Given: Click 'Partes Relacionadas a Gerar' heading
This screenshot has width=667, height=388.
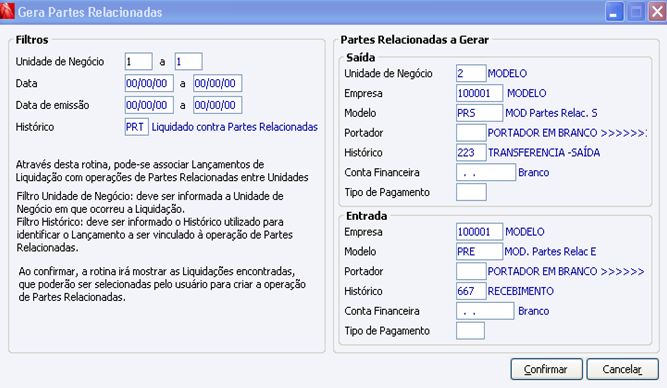Looking at the screenshot, I should coord(414,40).
